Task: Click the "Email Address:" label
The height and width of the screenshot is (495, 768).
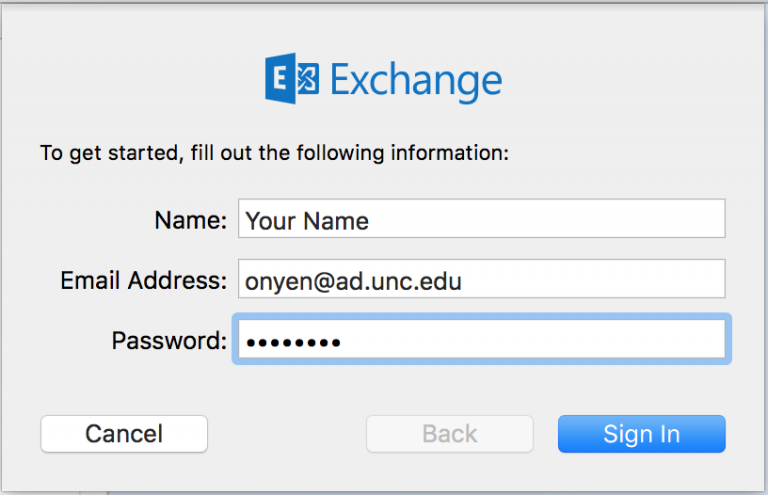Action: tap(144, 280)
